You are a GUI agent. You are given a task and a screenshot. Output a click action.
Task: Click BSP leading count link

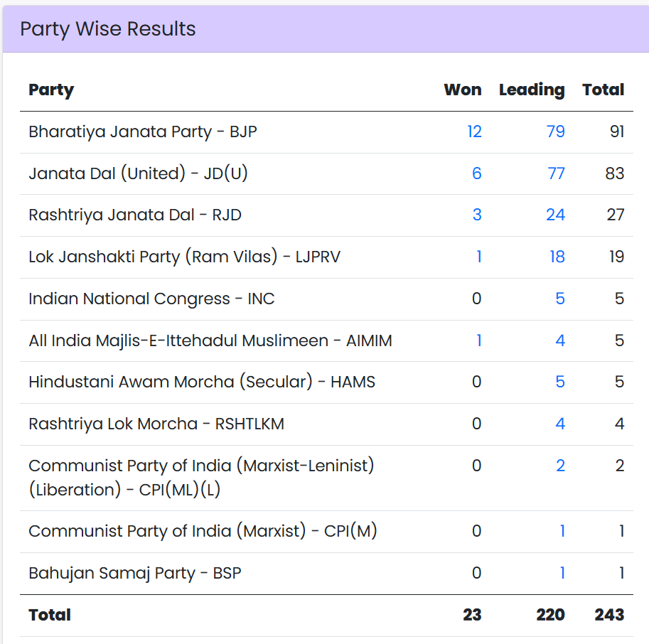click(x=562, y=573)
